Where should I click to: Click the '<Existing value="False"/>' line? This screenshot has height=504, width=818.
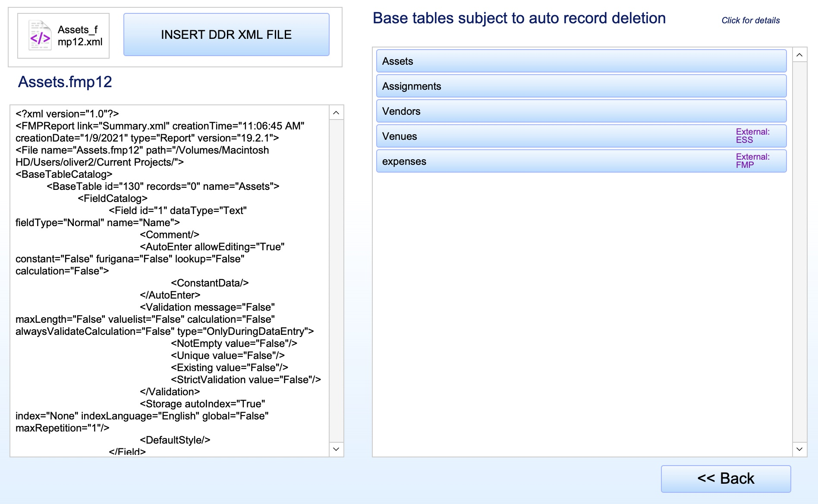point(230,368)
